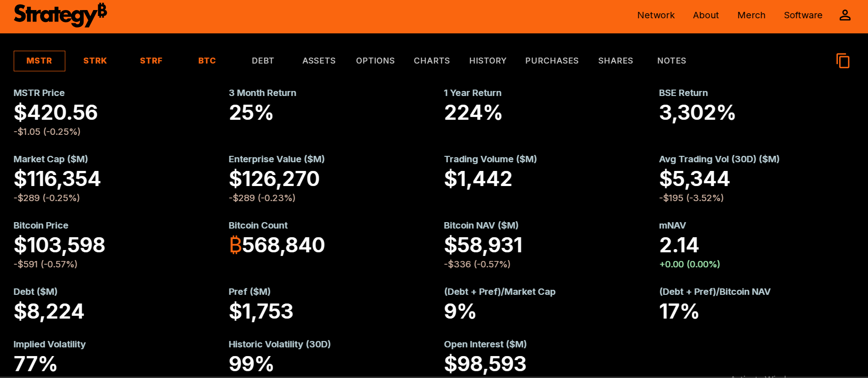868x378 pixels.
Task: Click the copy data icon
Action: point(843,61)
